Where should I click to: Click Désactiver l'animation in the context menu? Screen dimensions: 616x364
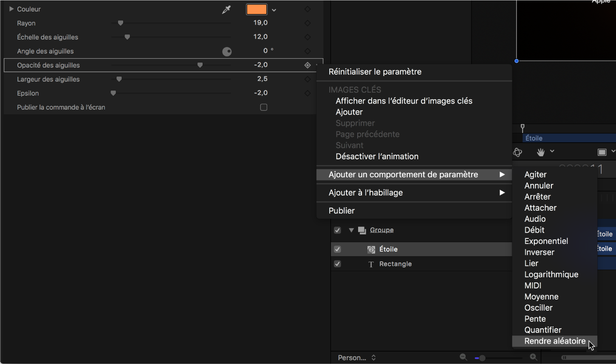pyautogui.click(x=377, y=156)
